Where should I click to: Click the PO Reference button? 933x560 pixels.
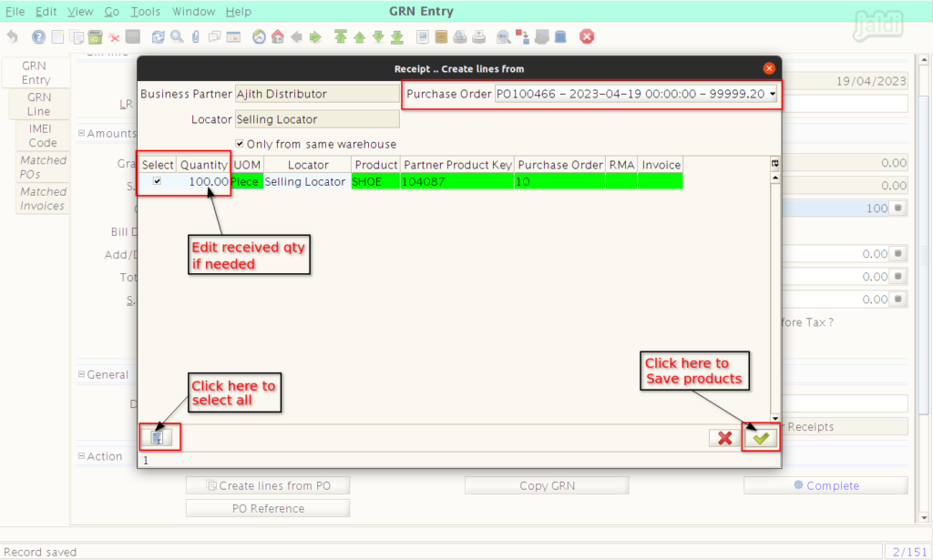(268, 508)
